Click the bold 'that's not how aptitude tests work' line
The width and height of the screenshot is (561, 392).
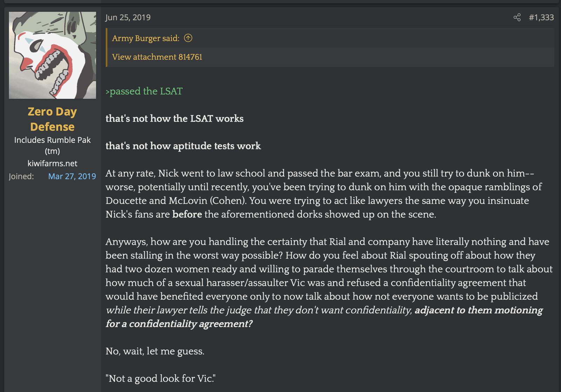183,146
